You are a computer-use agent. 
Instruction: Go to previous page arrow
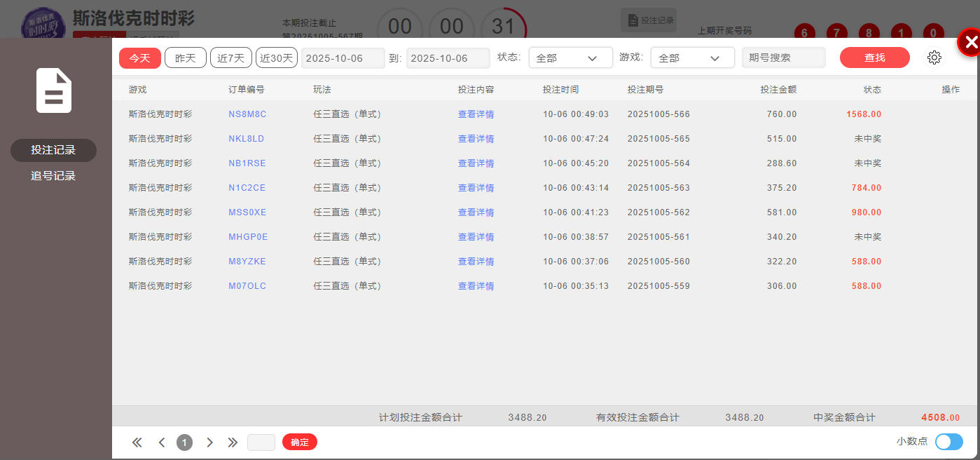point(162,442)
